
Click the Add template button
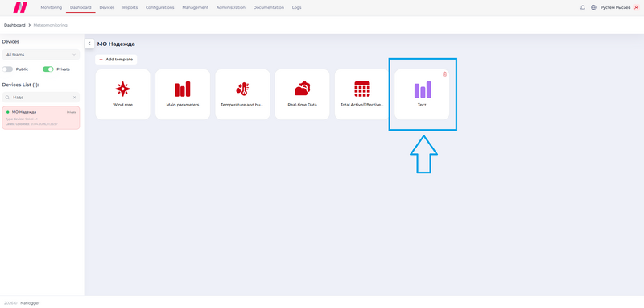point(116,59)
